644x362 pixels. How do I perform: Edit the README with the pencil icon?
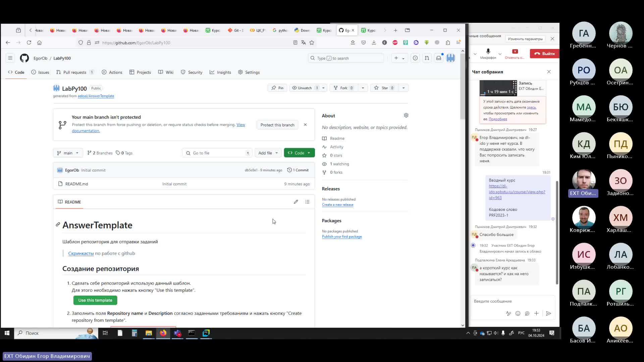296,202
